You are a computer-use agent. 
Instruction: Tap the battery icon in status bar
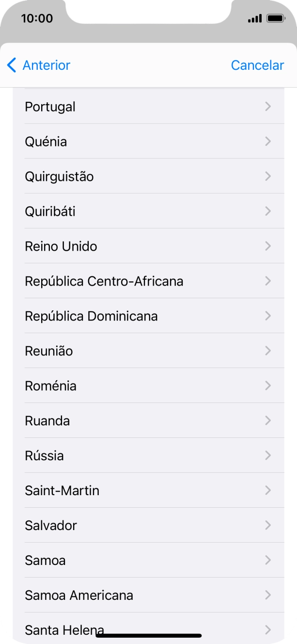(x=276, y=18)
